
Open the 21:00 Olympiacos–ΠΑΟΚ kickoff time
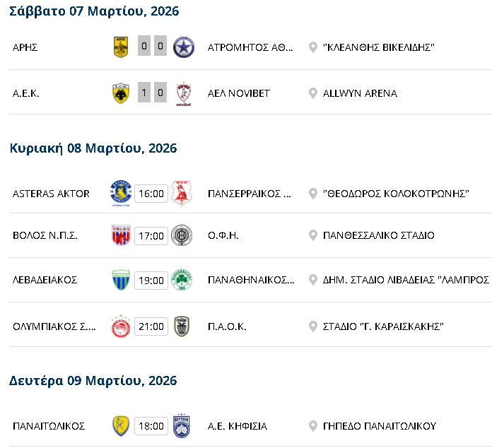pyautogui.click(x=151, y=326)
